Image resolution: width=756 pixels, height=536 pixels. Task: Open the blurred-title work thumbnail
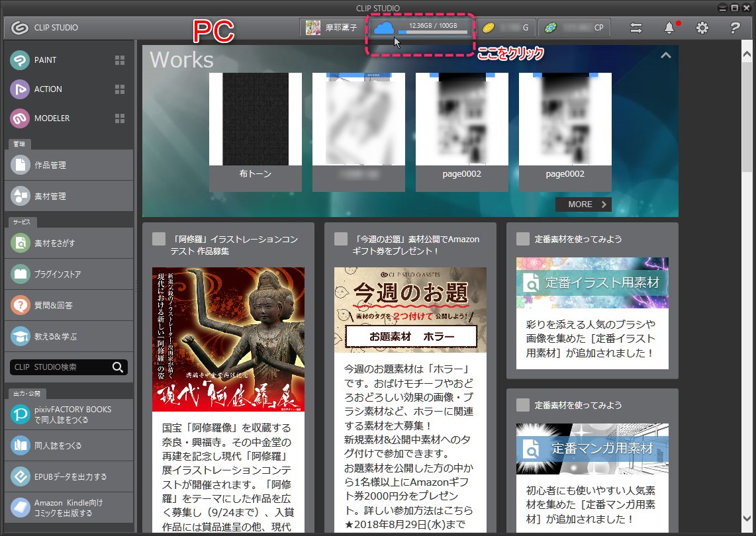tap(359, 119)
